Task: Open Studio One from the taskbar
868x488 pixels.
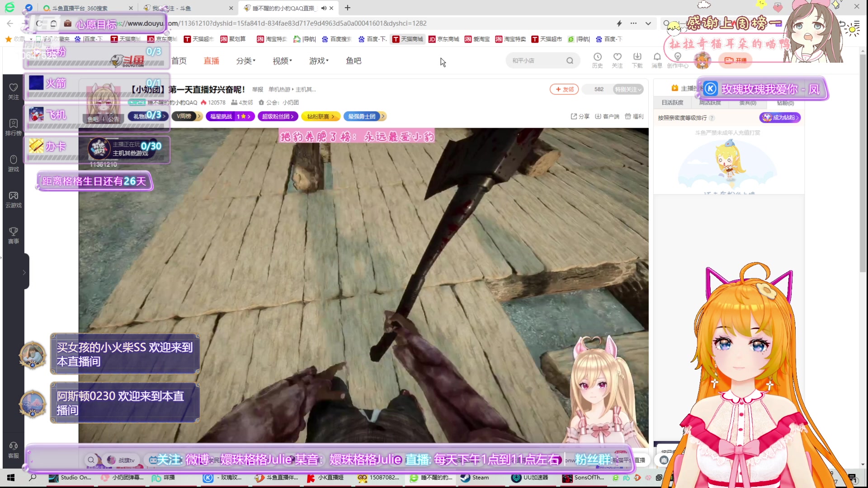Action: 71,478
